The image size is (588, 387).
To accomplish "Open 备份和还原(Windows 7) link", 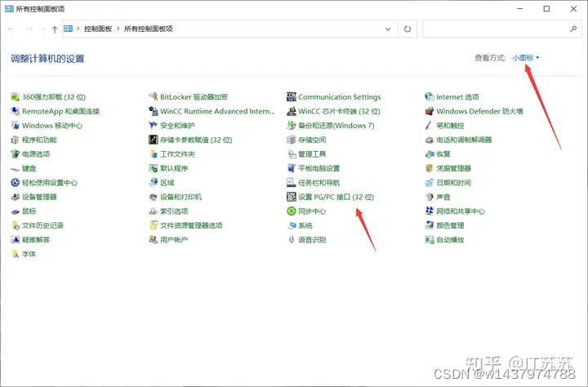I will pyautogui.click(x=336, y=126).
